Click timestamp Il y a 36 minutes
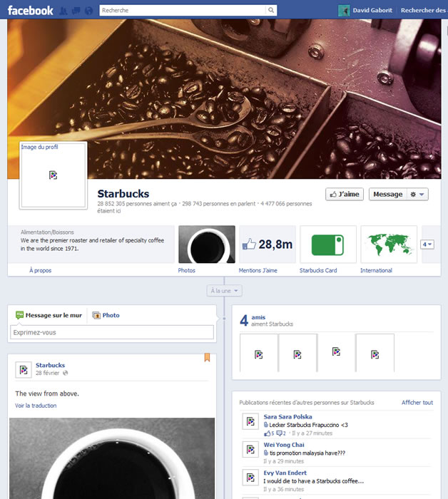Viewport: 448px width, 499px height. pyautogui.click(x=284, y=489)
